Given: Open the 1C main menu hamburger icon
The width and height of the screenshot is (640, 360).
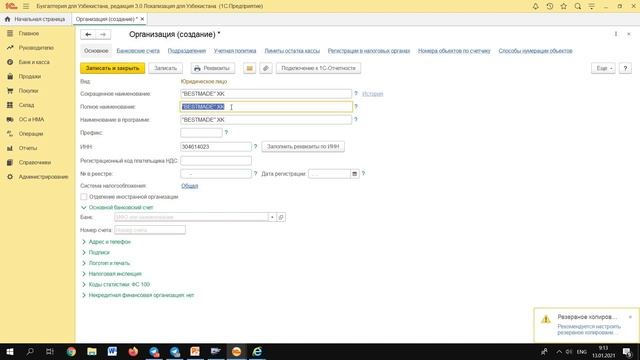Looking at the screenshot, I should (26, 6).
